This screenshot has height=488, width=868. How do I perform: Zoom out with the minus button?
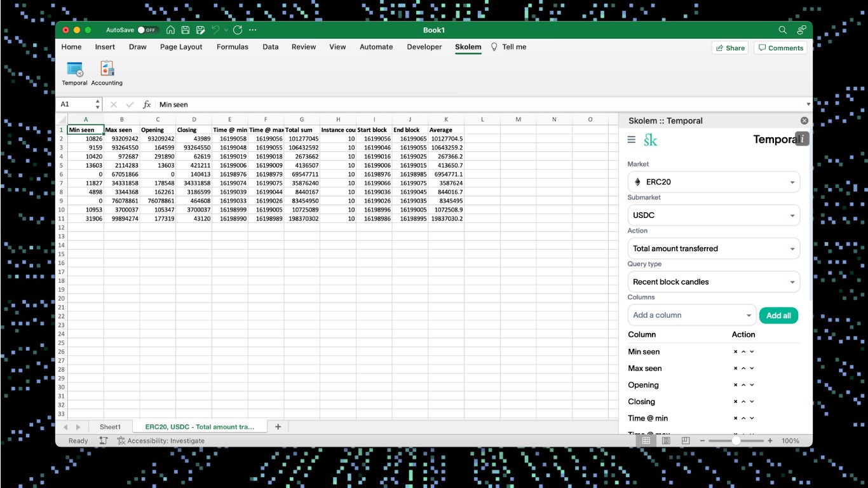point(702,440)
